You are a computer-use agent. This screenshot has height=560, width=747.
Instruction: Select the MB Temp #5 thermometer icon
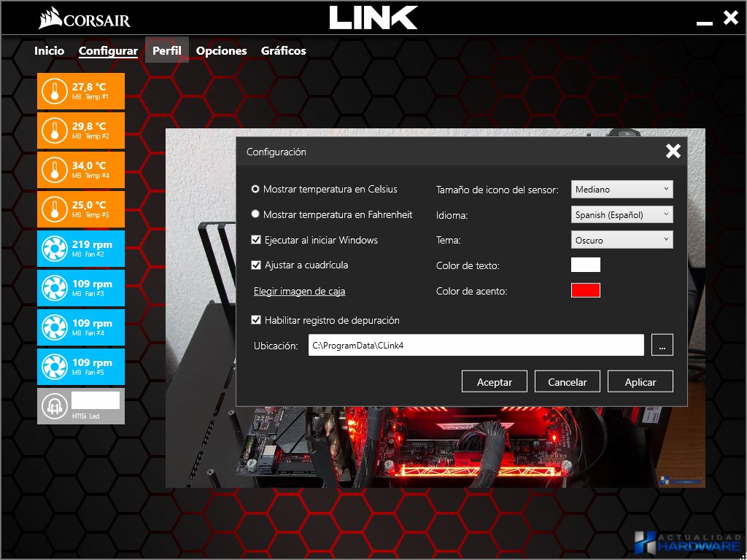[x=53, y=209]
